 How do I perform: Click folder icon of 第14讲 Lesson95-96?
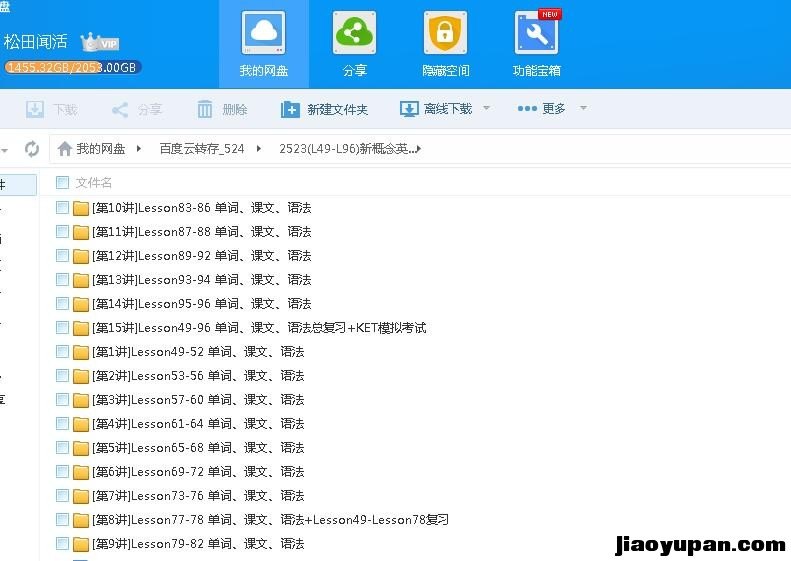tap(81, 304)
